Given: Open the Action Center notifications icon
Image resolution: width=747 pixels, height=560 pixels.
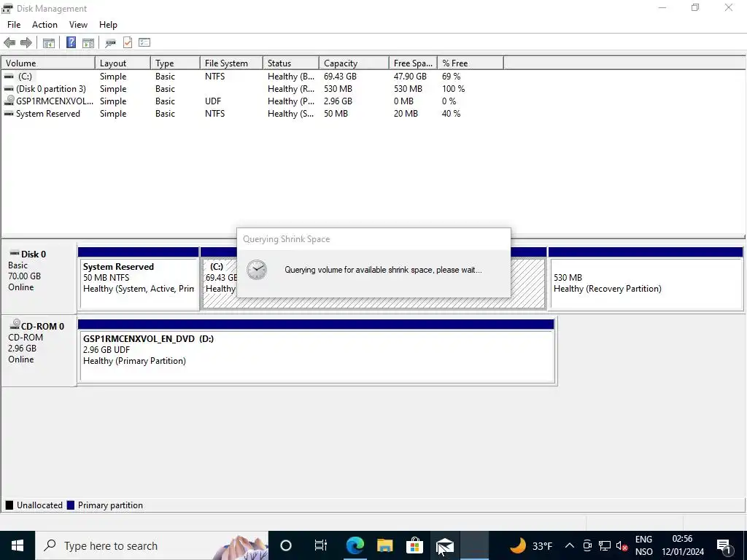Looking at the screenshot, I should click(x=724, y=545).
